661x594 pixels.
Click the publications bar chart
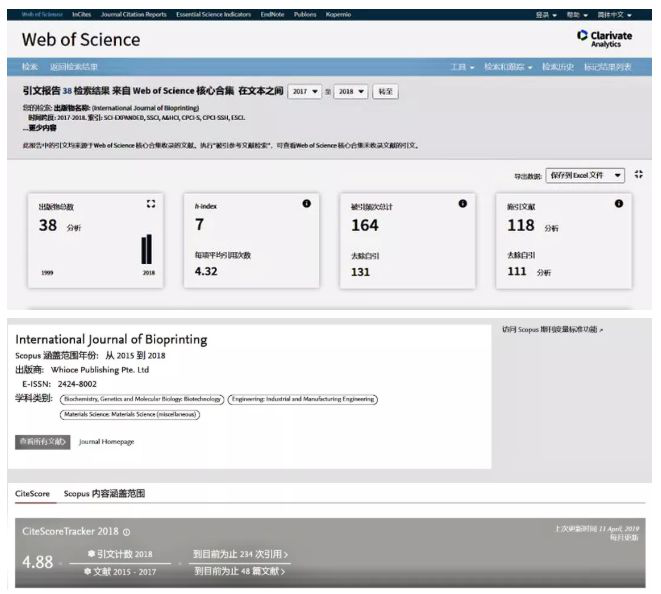146,250
